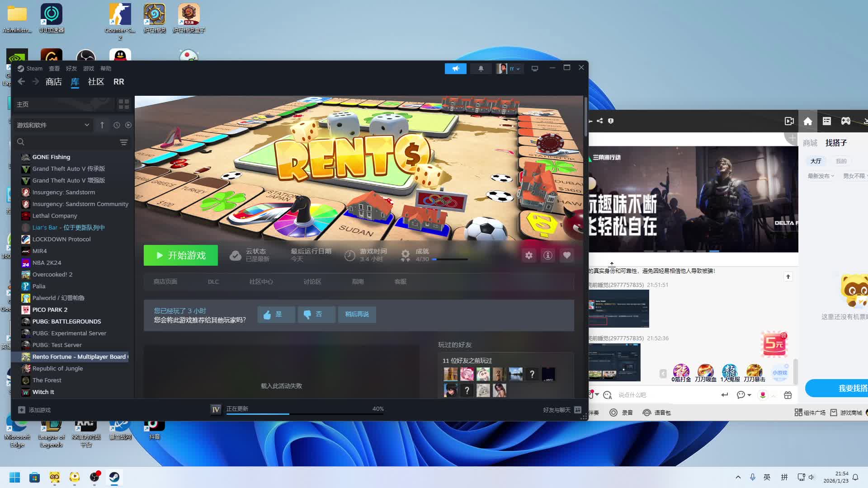The width and height of the screenshot is (868, 488).
Task: Click the recent activity clock icon in library
Action: click(117, 125)
